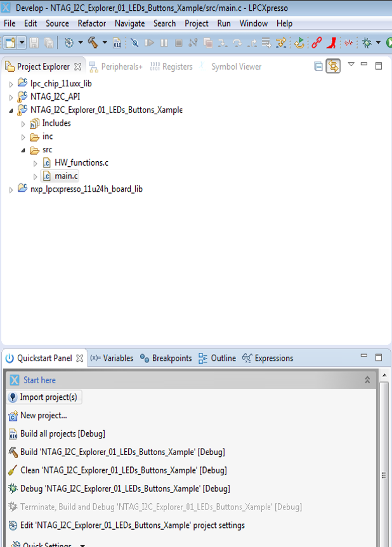Open dropdown next to build configuration icon
The width and height of the screenshot is (392, 547).
click(80, 43)
